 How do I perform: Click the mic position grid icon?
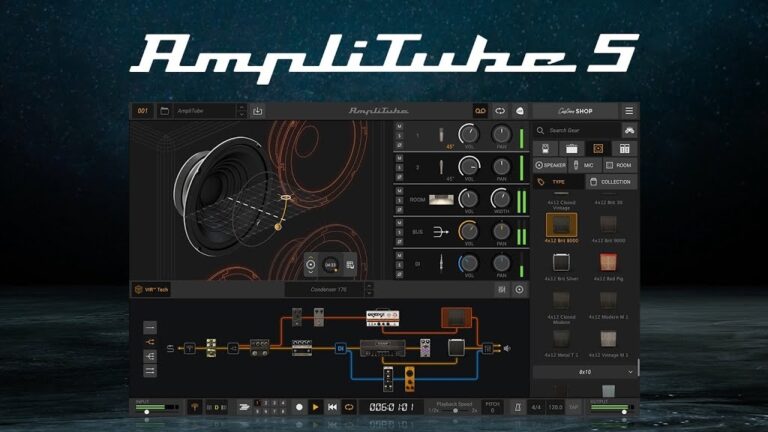pyautogui.click(x=350, y=265)
